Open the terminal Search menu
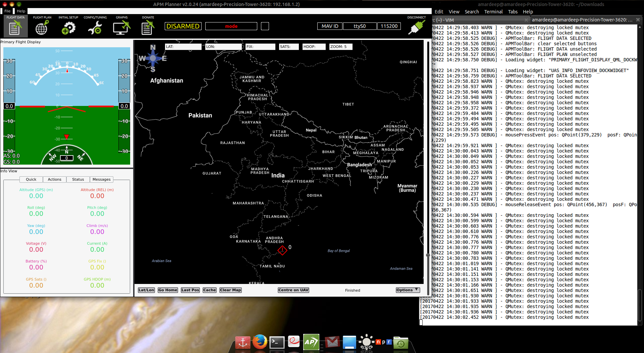This screenshot has height=353, width=644. click(472, 12)
